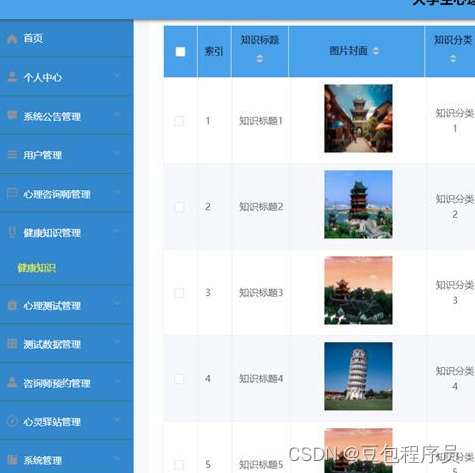Viewport: 475px width, 473px height.
Task: Expand the 咨询师预约管理 chevron
Action: point(117,381)
